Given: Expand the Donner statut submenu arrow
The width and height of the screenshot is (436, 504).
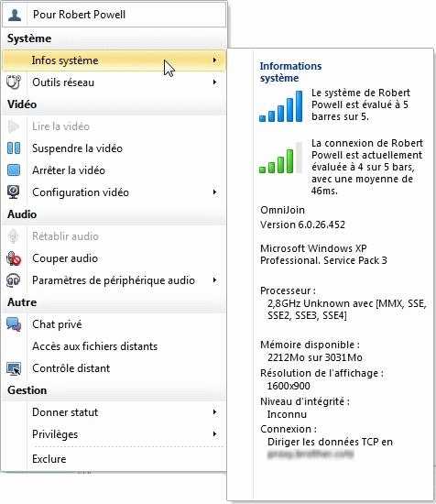Looking at the screenshot, I should (x=214, y=412).
